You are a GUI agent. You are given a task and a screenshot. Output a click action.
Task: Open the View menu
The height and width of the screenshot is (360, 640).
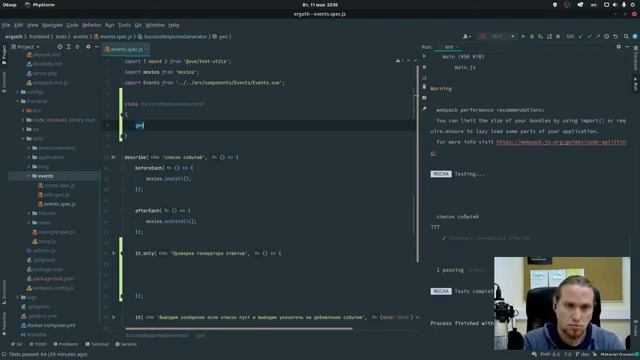click(x=33, y=25)
